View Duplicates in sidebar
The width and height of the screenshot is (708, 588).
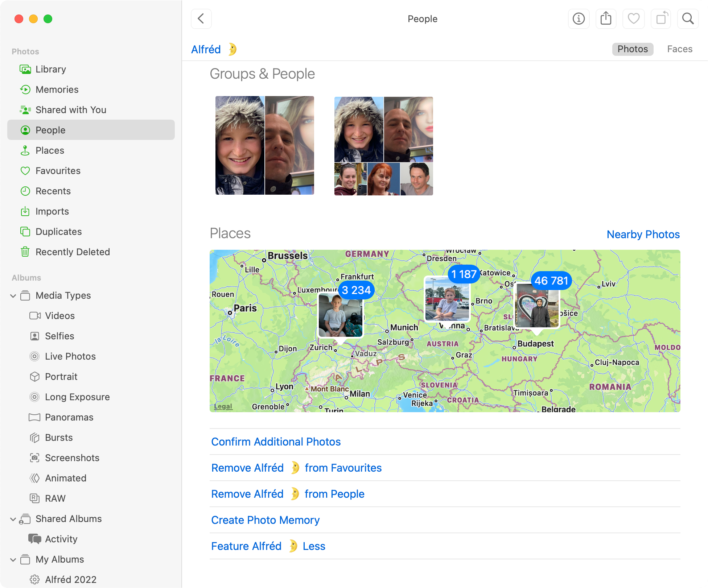point(91,232)
